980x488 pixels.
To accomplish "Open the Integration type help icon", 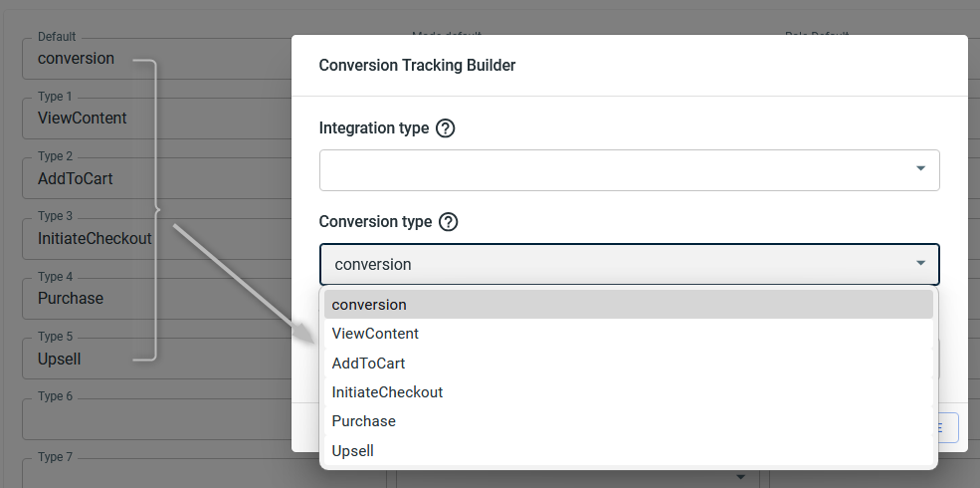I will coord(445,128).
